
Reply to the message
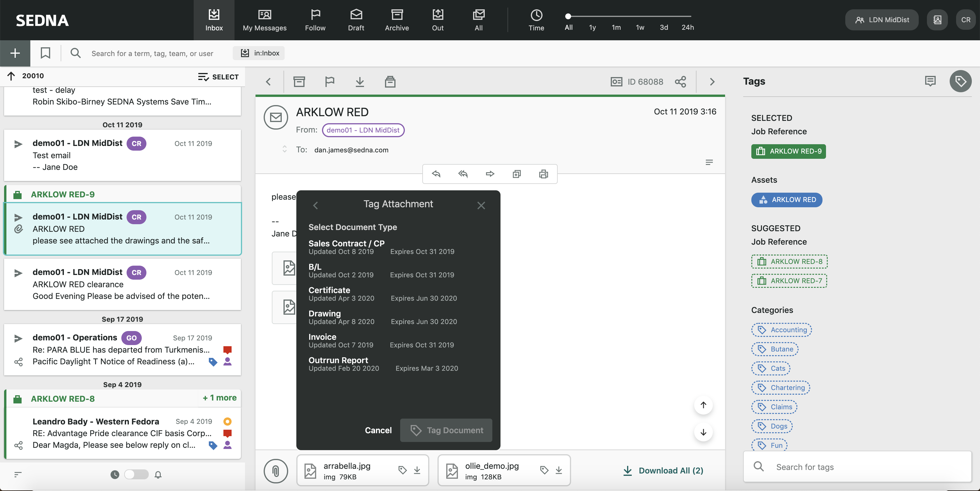click(x=436, y=174)
